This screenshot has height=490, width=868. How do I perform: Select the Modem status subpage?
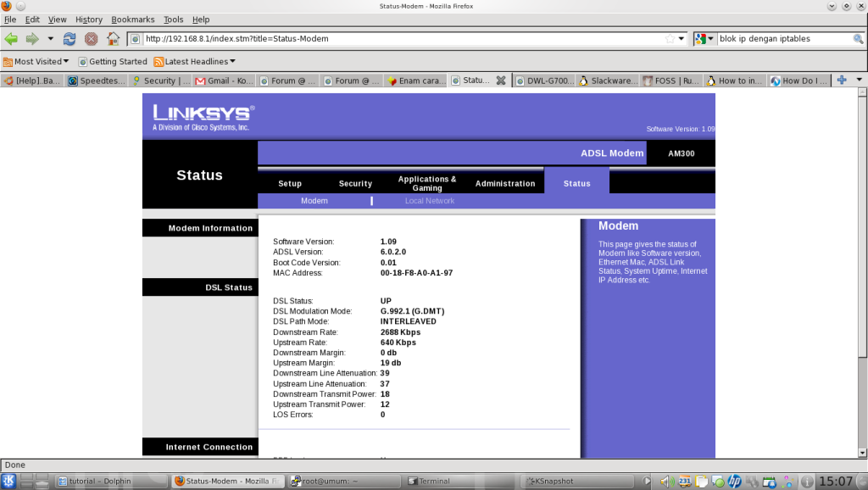[314, 201]
